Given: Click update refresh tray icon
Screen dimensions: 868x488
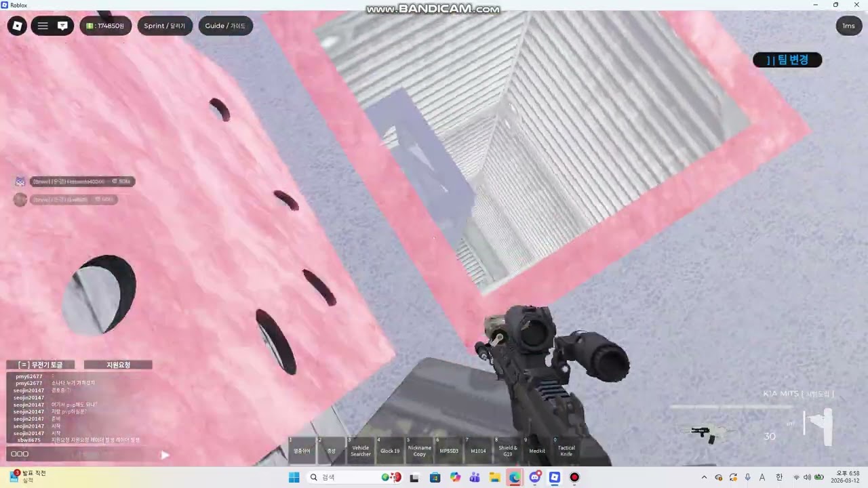Looking at the screenshot, I should (x=733, y=477).
